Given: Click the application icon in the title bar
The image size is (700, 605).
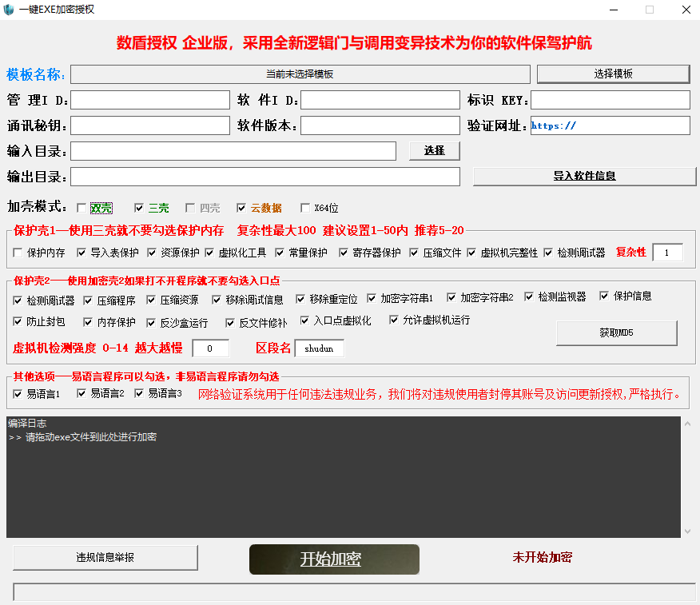Looking at the screenshot, I should tap(10, 10).
